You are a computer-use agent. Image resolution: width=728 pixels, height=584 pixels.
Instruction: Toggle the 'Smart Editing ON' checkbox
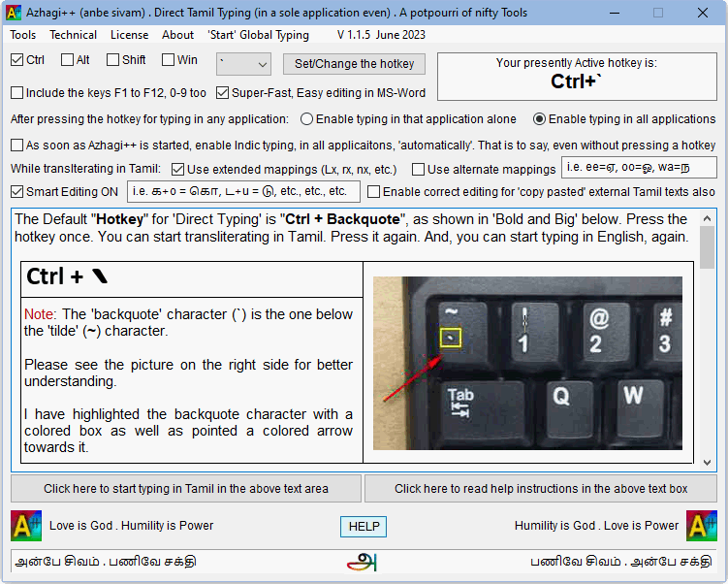pos(16,192)
